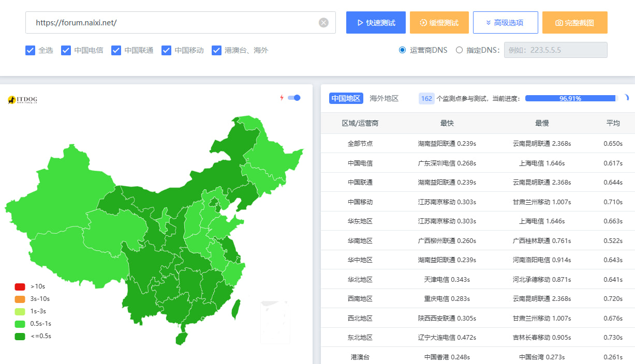The height and width of the screenshot is (364, 635).
Task: Expand the 高级选项 advanced options
Action: (505, 23)
